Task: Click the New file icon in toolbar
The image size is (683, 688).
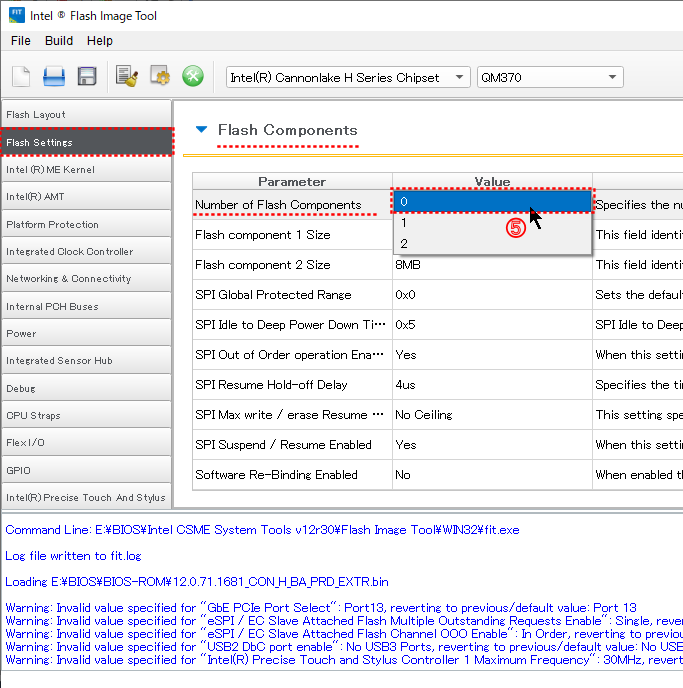Action: (x=21, y=77)
